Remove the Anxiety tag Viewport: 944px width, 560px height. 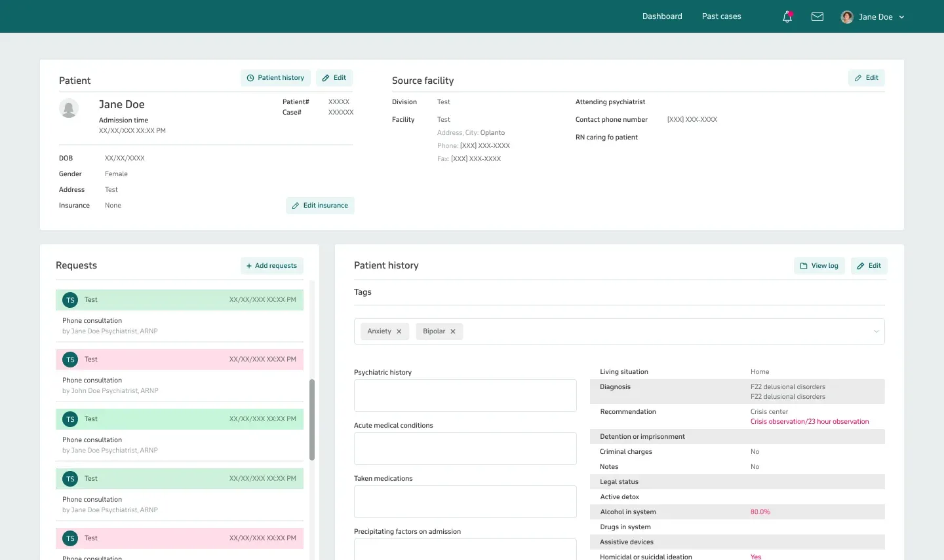[399, 331]
